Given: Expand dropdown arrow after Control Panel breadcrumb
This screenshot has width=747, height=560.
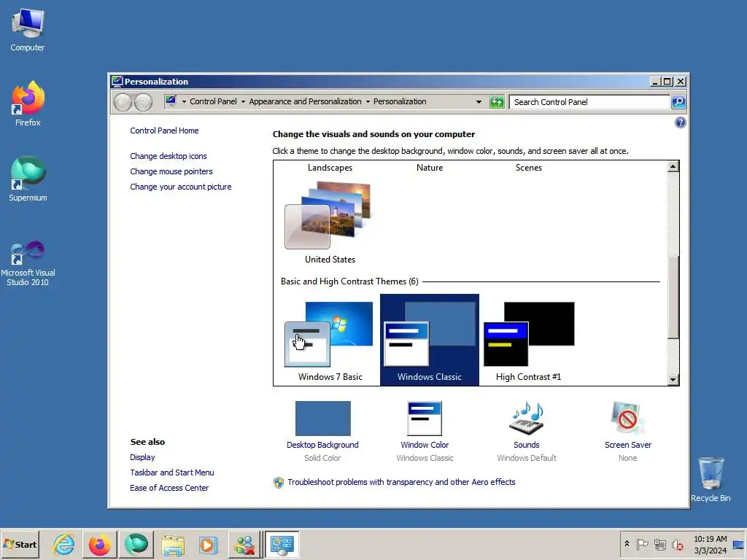Looking at the screenshot, I should 243,101.
